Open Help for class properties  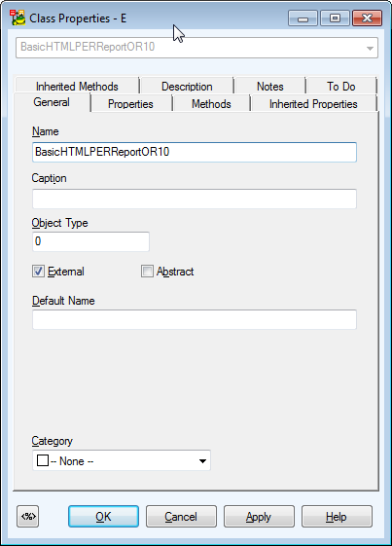coord(337,517)
